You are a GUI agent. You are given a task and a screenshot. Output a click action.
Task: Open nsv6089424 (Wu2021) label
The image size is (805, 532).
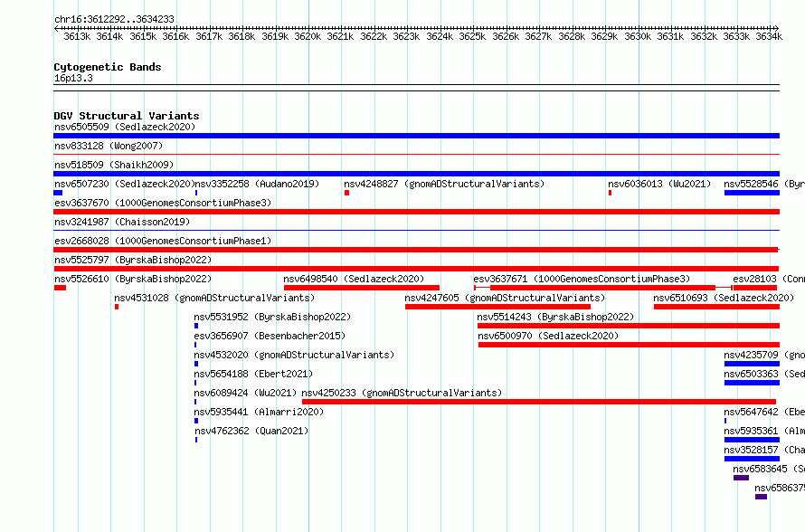click(245, 393)
